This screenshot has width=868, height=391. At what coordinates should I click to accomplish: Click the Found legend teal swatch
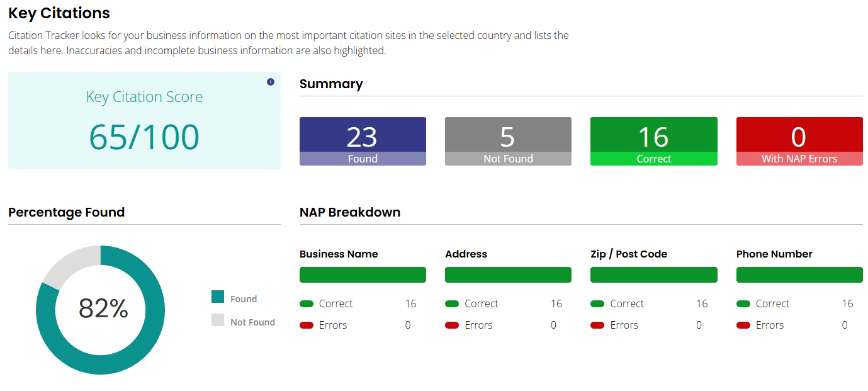pyautogui.click(x=218, y=297)
